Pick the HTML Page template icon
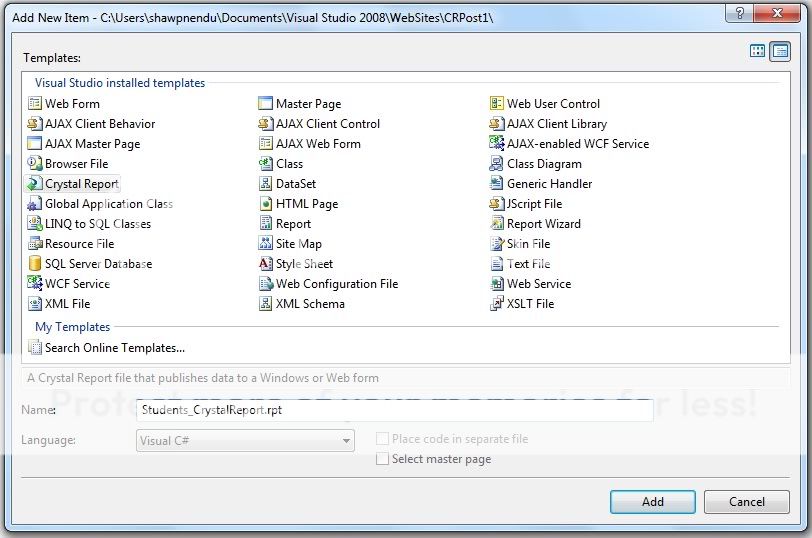812x538 pixels. [x=266, y=203]
